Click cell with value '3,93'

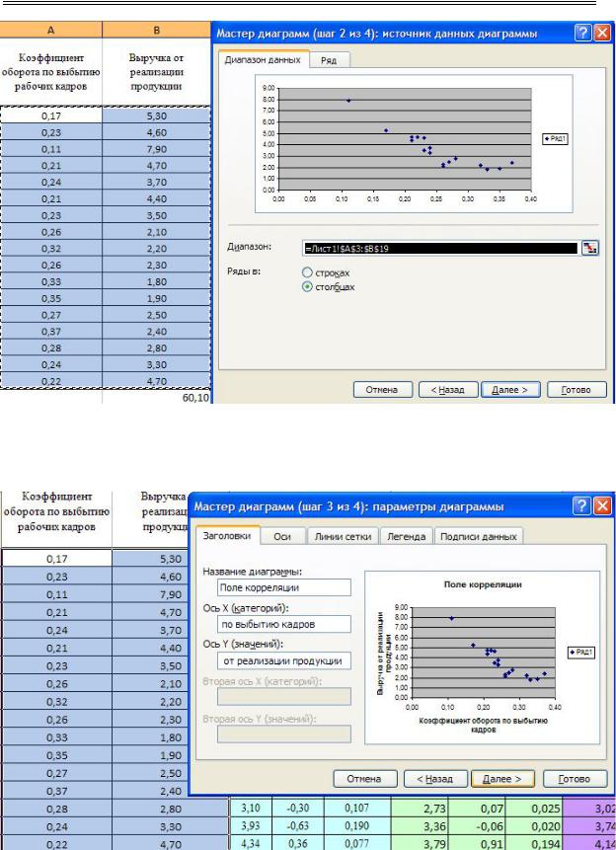251,825
